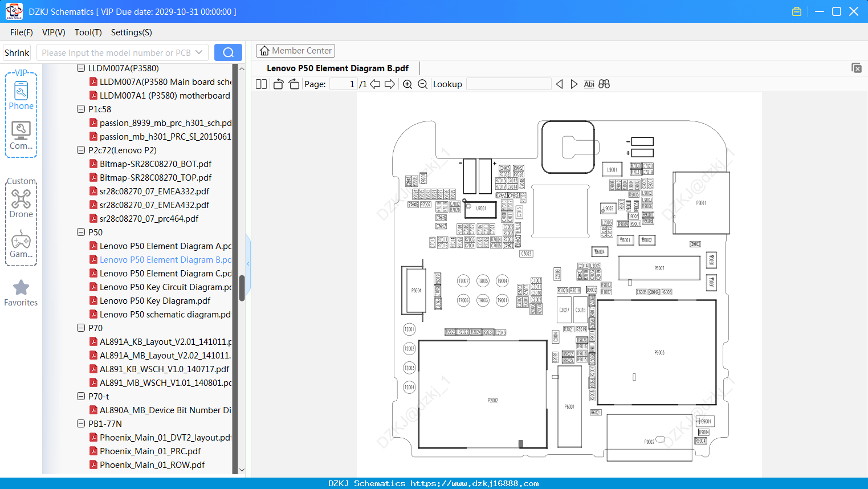Collapse the LLDM007A(P3580) folder

(81, 68)
